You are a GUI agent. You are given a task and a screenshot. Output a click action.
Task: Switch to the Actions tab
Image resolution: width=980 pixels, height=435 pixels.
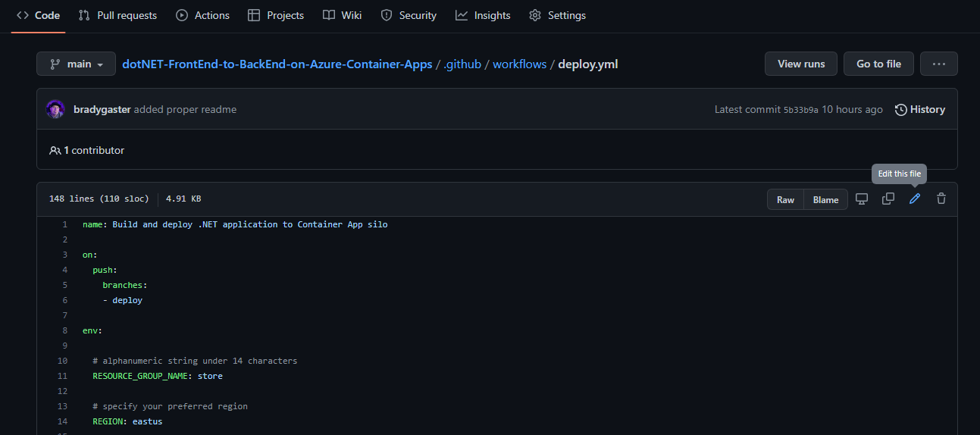(x=202, y=15)
